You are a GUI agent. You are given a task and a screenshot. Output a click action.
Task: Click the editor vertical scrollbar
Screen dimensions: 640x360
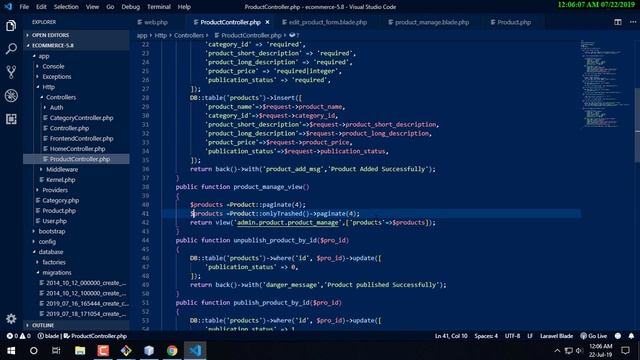[637, 124]
